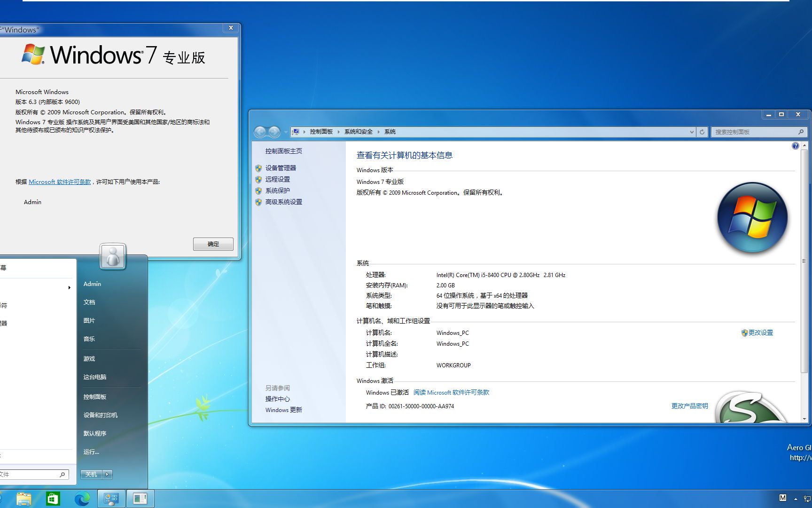Maximize the System control panel window
This screenshot has height=508, width=812.
click(781, 114)
